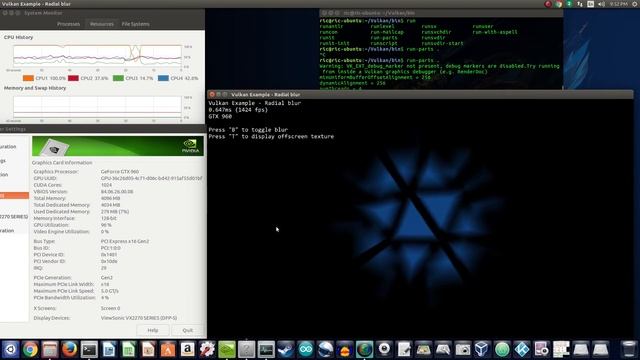Launch Arduino IDE from the dock
Viewport: 640px width, 360px height.
[305, 349]
